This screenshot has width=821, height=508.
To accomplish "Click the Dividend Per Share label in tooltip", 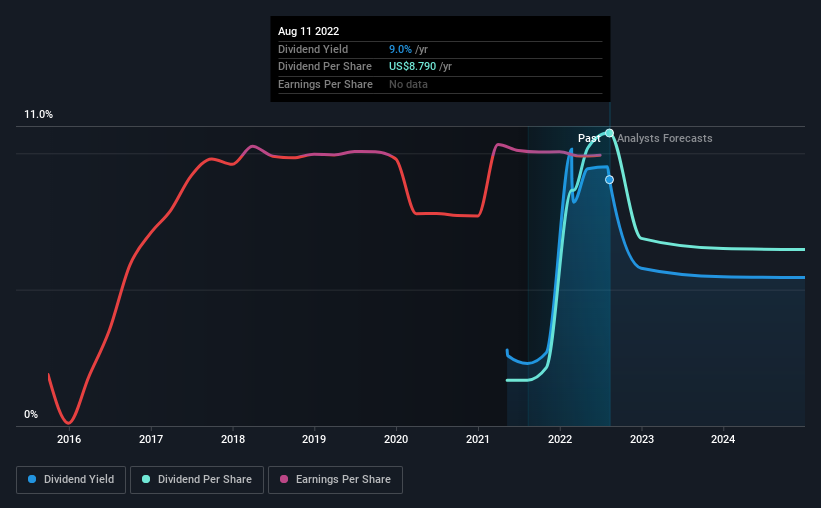I will tap(325, 67).
